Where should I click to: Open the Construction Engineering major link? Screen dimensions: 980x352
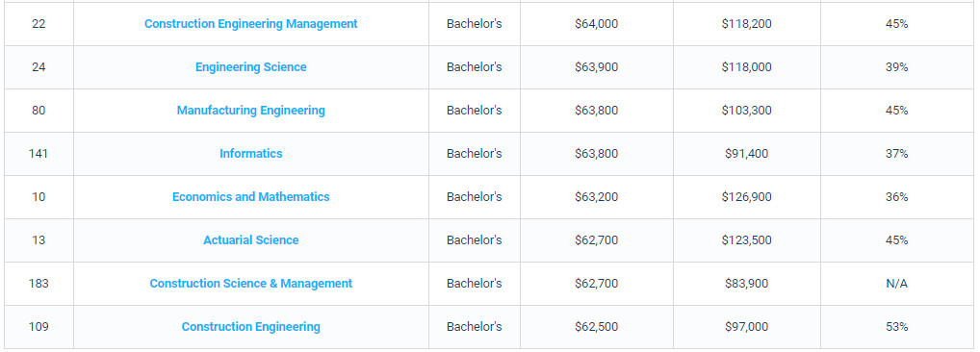click(x=250, y=326)
